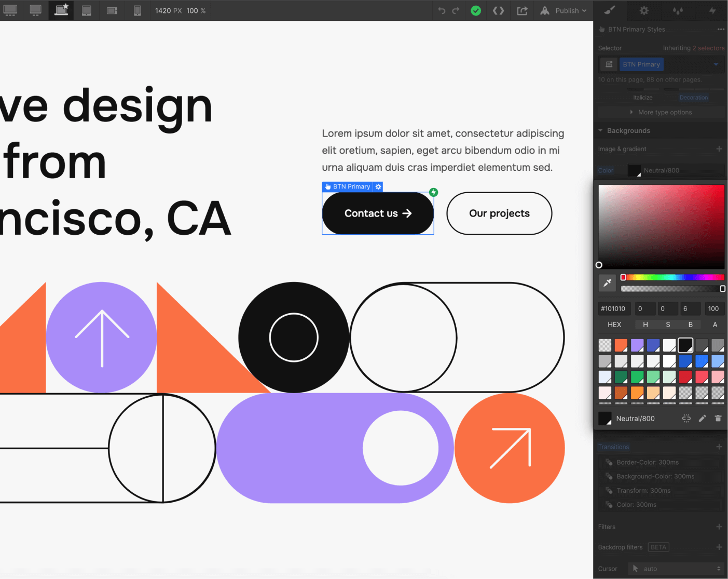Open the Publish dropdown
Viewport: 728px width, 579px height.
point(564,10)
